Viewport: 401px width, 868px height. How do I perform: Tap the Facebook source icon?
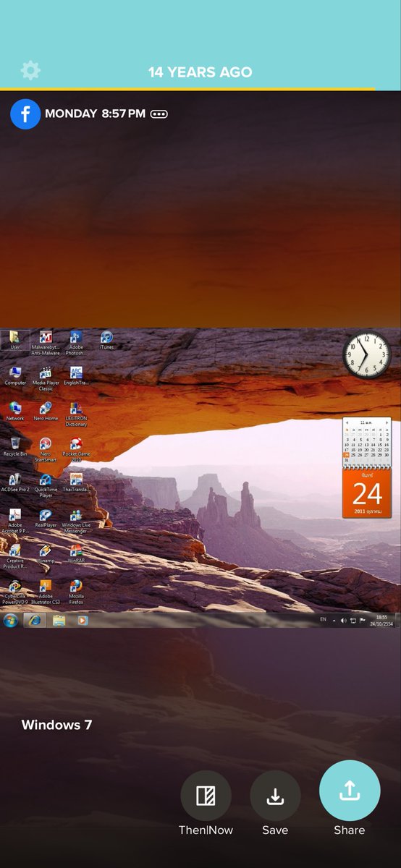[x=25, y=114]
